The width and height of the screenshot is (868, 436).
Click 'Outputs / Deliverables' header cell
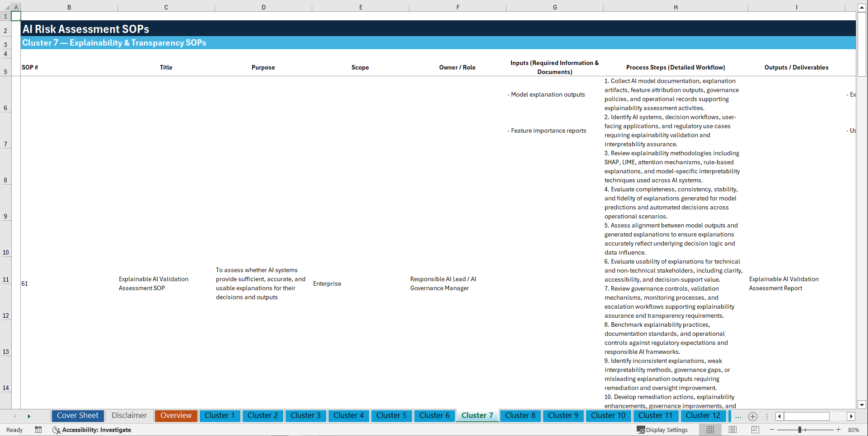[797, 67]
